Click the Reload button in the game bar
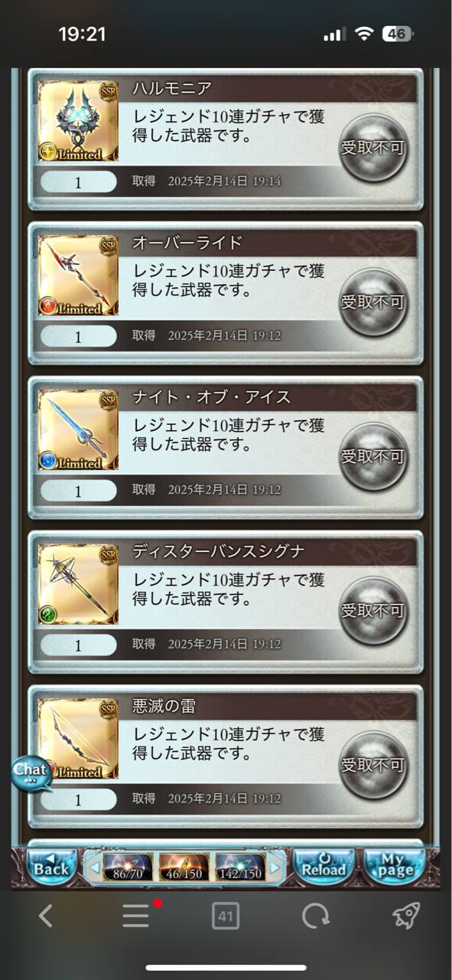452x980 pixels. [324, 866]
